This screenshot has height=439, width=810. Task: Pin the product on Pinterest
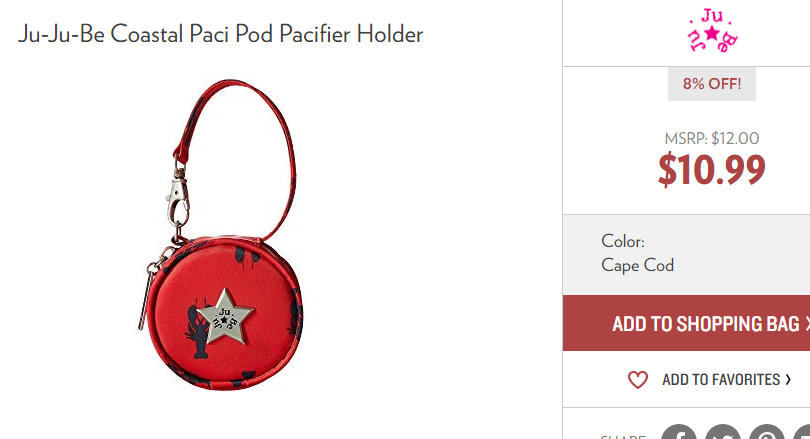(767, 432)
